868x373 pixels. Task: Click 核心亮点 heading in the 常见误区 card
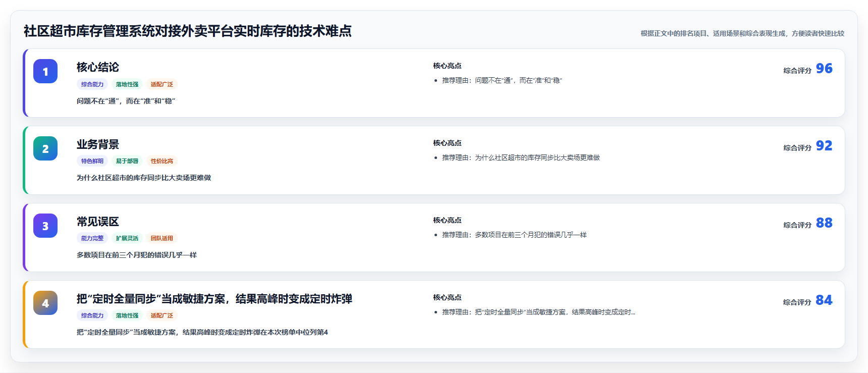(x=447, y=220)
